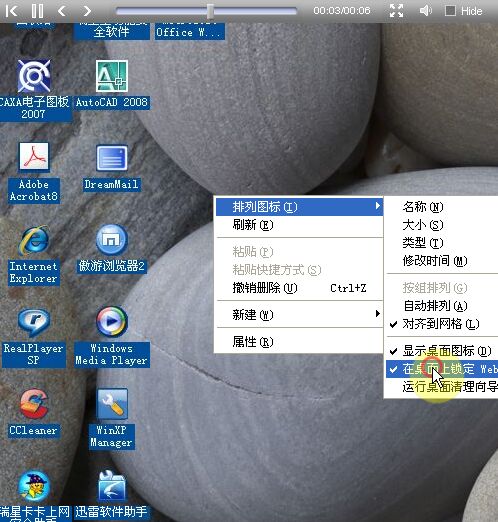Select the DreamMail desktop icon
This screenshot has width=498, height=522.
click(x=112, y=158)
